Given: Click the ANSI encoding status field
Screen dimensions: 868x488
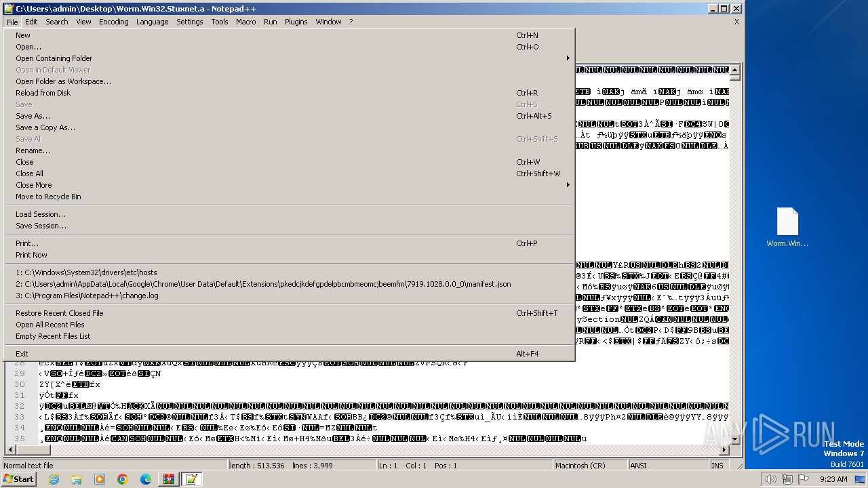Looking at the screenshot, I should [x=668, y=466].
